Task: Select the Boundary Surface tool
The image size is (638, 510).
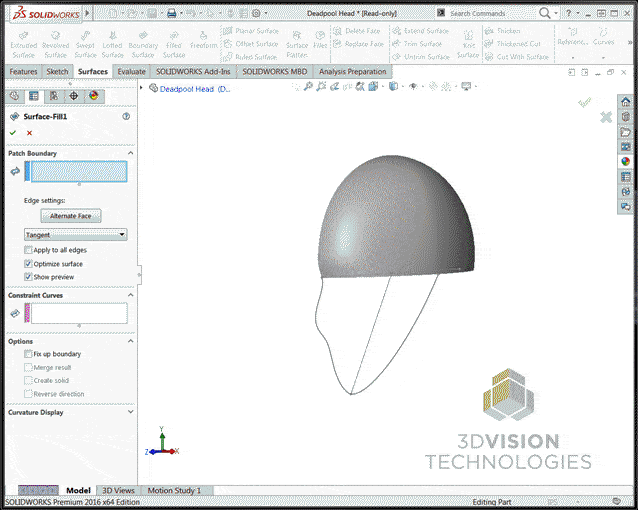Action: click(x=143, y=44)
